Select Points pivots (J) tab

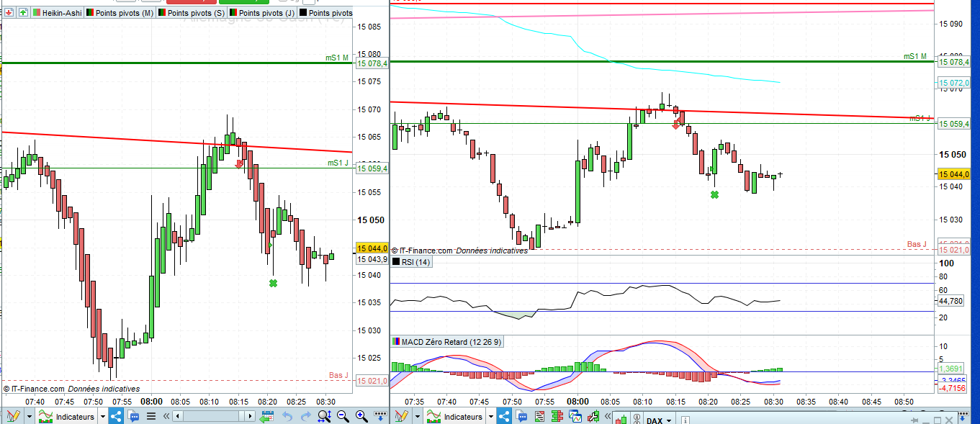261,13
